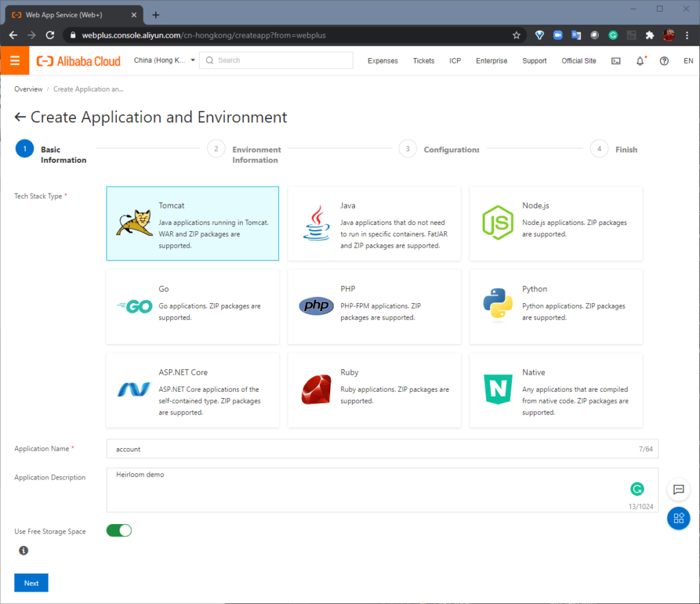Open the browser profile avatar
This screenshot has height=604, width=700.
669,36
